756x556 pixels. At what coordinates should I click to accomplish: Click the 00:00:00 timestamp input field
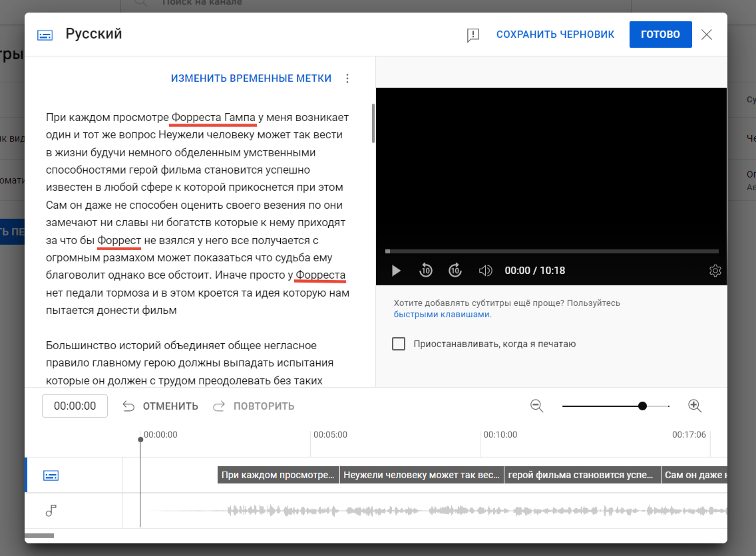(75, 406)
